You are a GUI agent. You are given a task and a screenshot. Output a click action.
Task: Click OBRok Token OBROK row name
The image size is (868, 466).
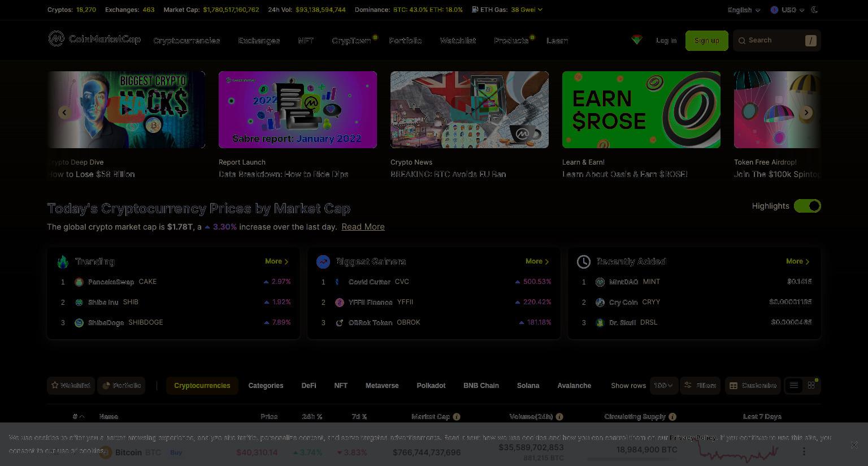[x=384, y=322]
